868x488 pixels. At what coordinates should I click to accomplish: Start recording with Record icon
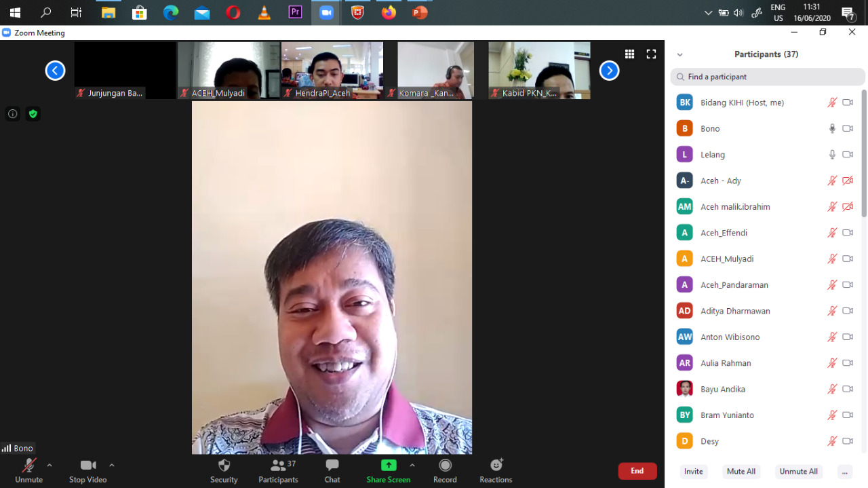point(445,466)
